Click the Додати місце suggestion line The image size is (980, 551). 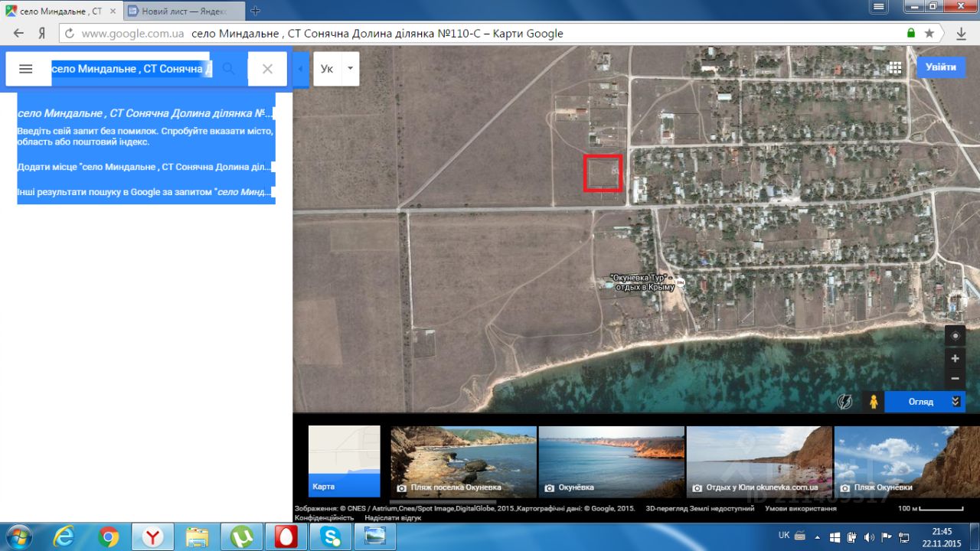point(144,167)
